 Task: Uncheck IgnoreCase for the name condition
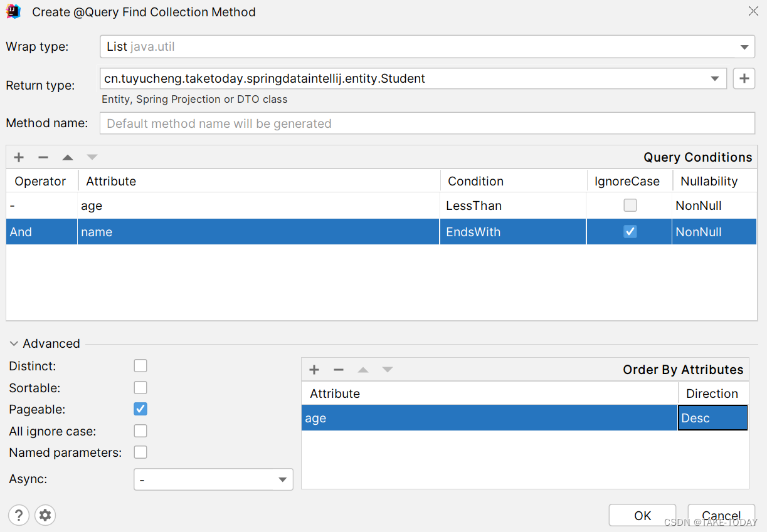pyautogui.click(x=630, y=231)
